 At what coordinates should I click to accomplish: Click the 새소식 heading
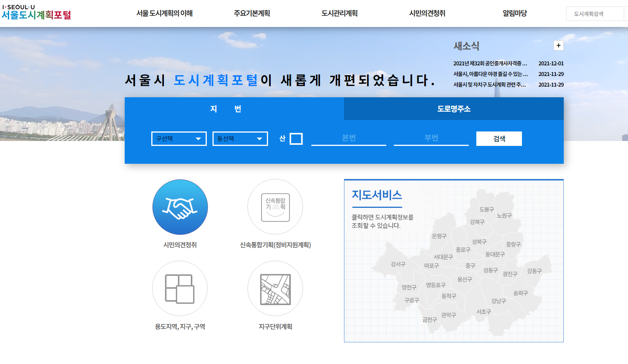pyautogui.click(x=466, y=46)
